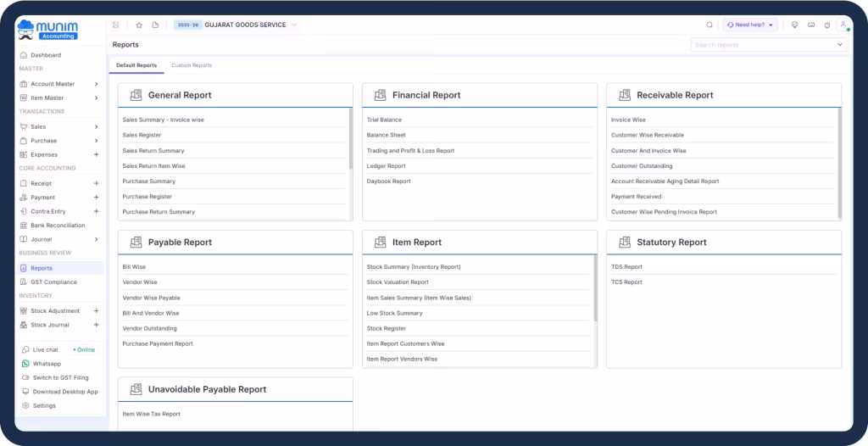Click the shield icon in the top bar
This screenshot has height=446, width=868.
pos(795,25)
